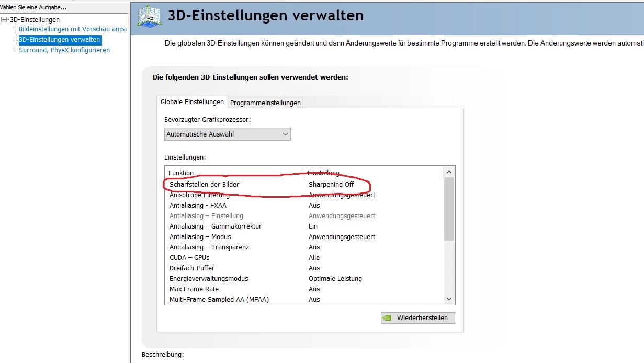This screenshot has width=644, height=363.
Task: Open Surround, PhysX konfigurieren
Action: click(64, 50)
